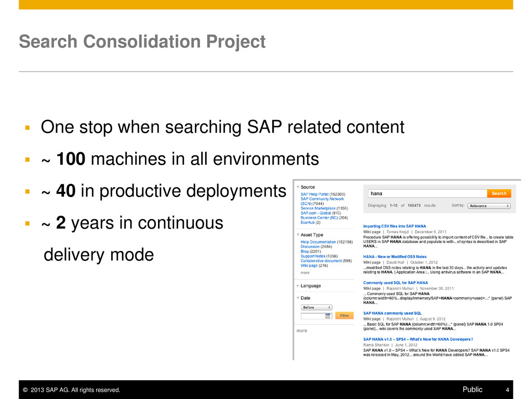Viewport: 532px width, 399px height.
Task: Collapse the Source filter section
Action: pos(298,187)
